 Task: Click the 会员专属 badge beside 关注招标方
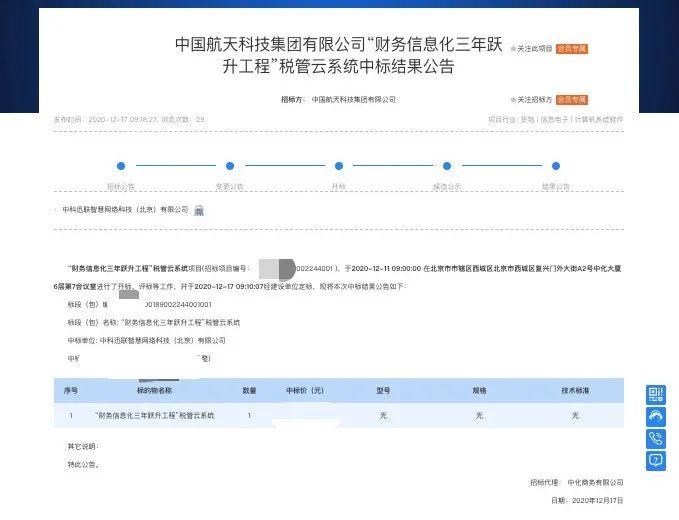click(572, 100)
